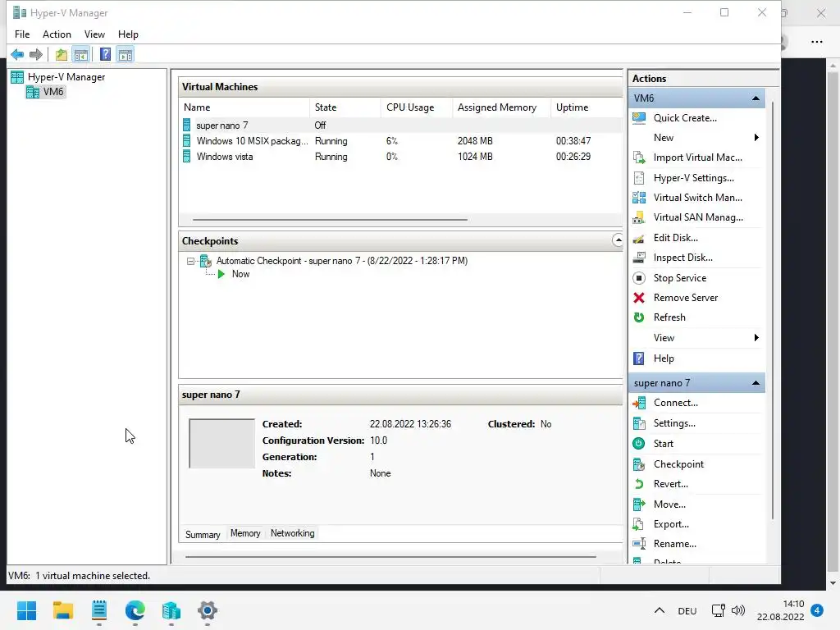
Task: Show hidden tray icons chevron
Action: (x=660, y=610)
